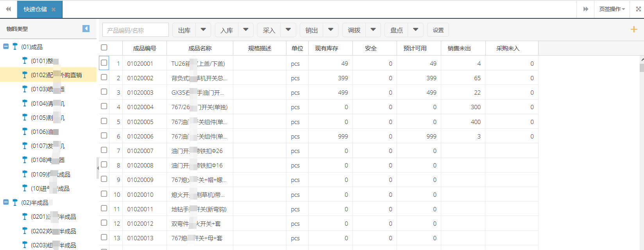Click the product code/name search field
The height and width of the screenshot is (250, 644).
(x=135, y=30)
